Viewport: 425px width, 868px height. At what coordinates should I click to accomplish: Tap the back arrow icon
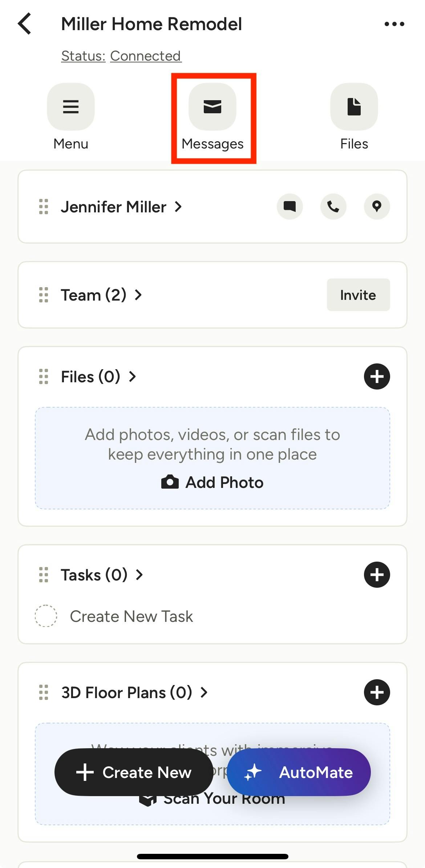pos(25,24)
